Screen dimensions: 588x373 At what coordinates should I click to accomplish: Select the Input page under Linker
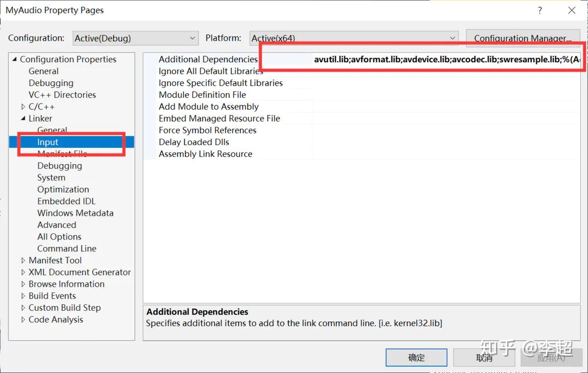(48, 142)
